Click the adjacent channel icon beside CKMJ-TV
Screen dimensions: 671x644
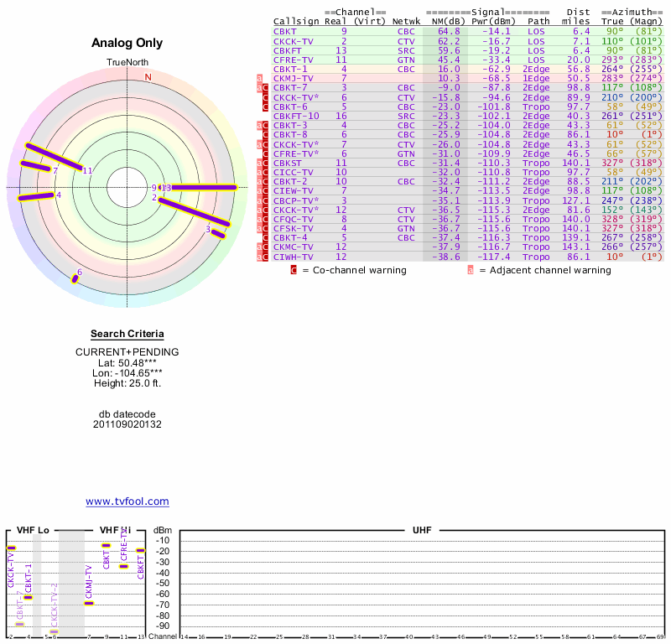tap(259, 78)
